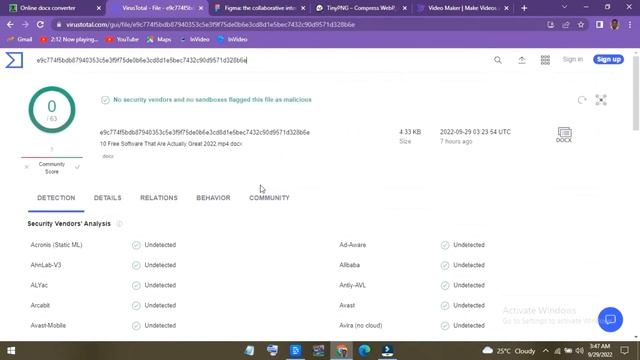Screen dimensions: 640x360
Task: Show hidden system tray icons
Action: click(x=546, y=351)
